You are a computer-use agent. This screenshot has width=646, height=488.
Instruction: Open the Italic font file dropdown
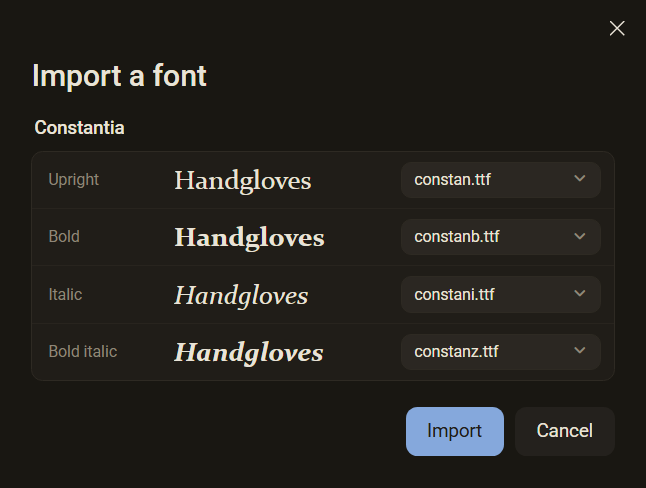[501, 294]
